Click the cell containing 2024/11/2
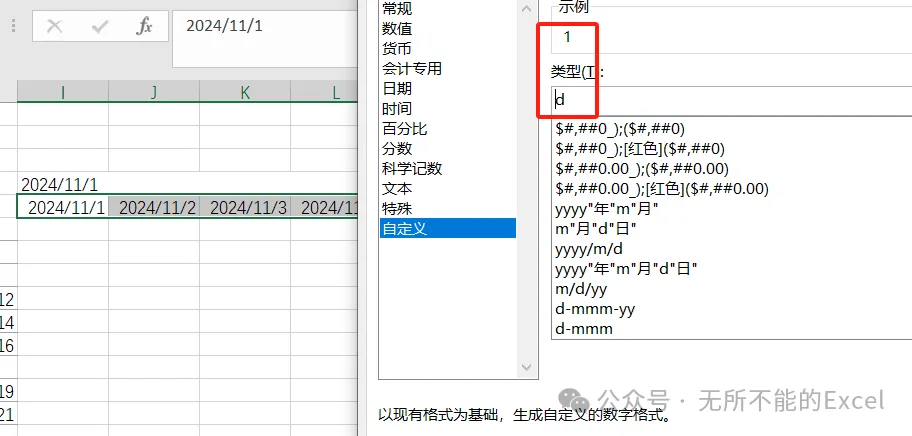Image resolution: width=912 pixels, height=436 pixels. click(154, 207)
